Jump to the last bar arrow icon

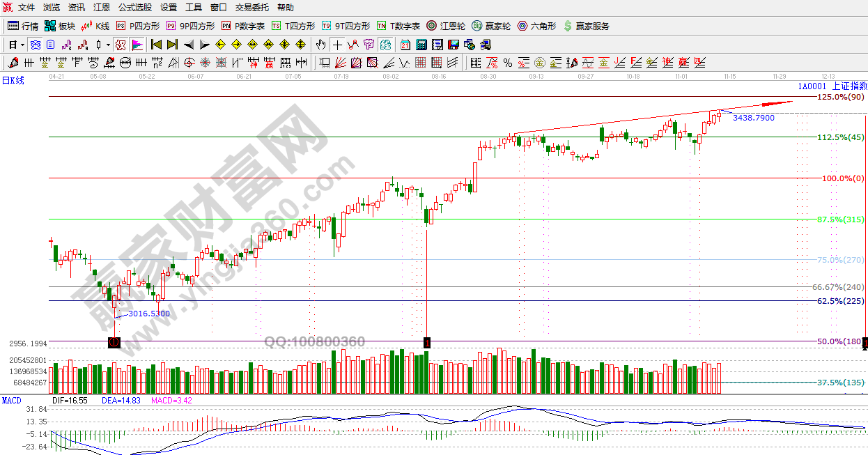point(172,45)
